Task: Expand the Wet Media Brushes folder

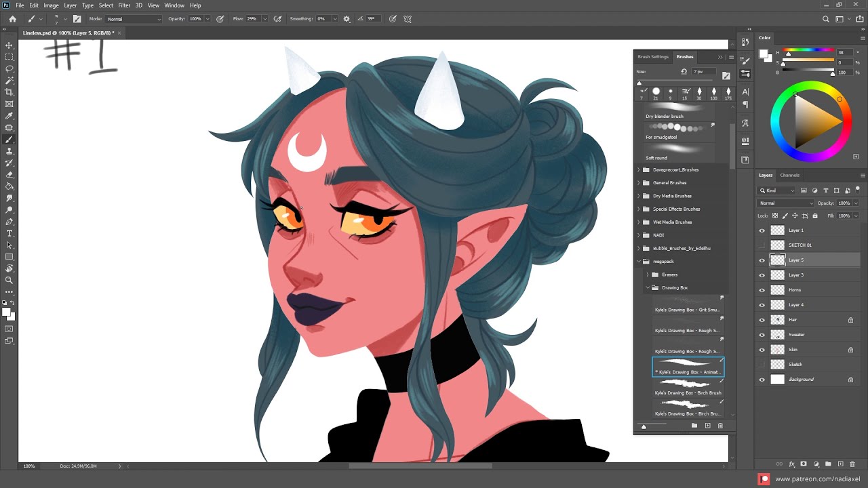Action: pos(638,222)
